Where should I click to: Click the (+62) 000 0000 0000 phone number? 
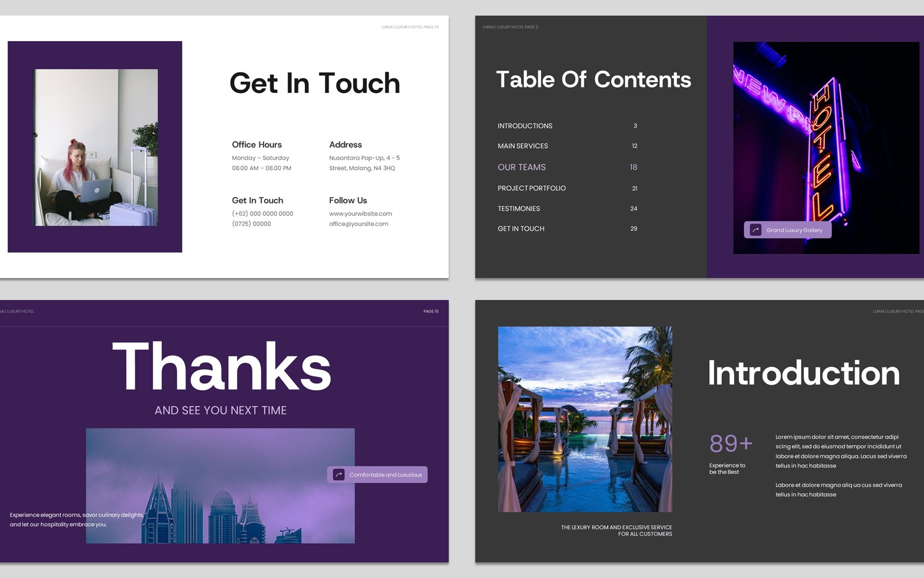click(262, 214)
